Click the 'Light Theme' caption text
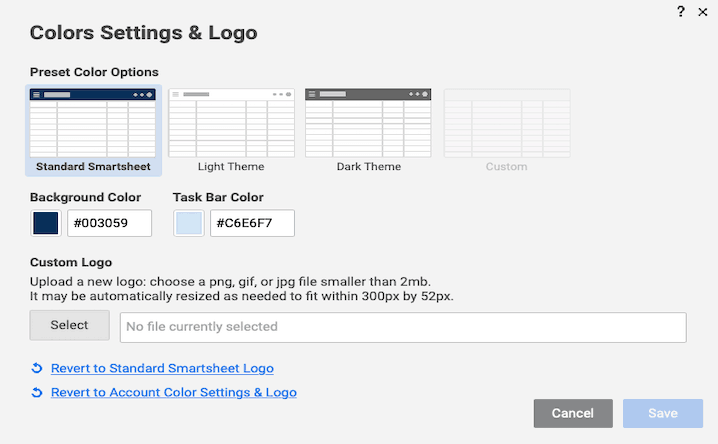This screenshot has height=444, width=718. point(231,166)
